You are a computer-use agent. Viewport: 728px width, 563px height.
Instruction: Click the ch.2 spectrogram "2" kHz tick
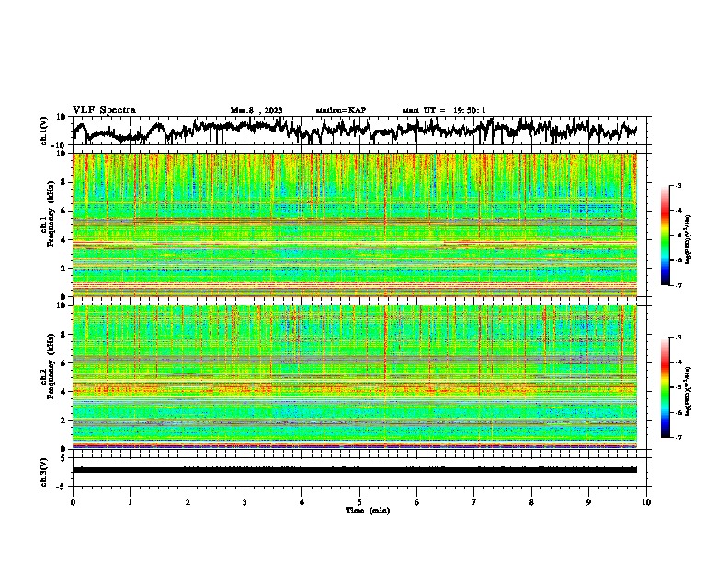click(x=63, y=420)
